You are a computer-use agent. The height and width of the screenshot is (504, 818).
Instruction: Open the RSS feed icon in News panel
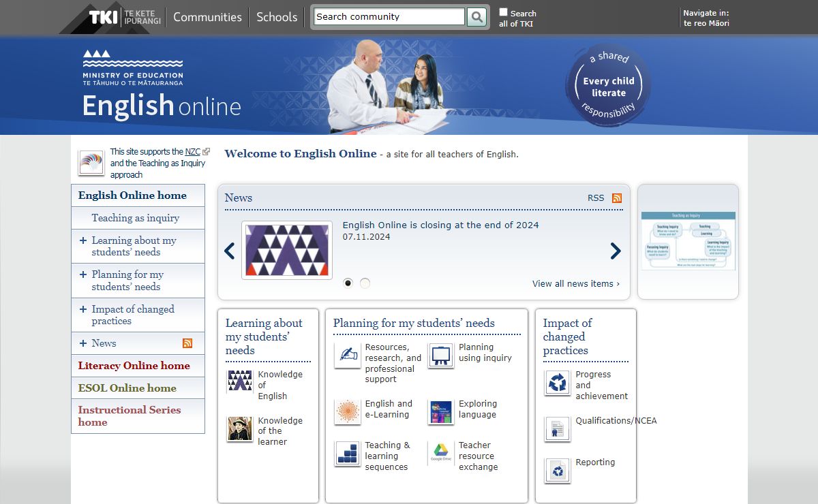coord(617,198)
